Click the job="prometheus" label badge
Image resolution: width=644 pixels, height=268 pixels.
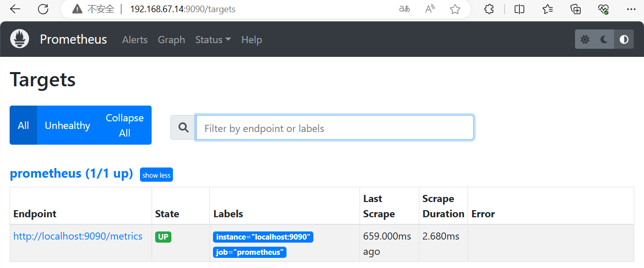(x=250, y=252)
